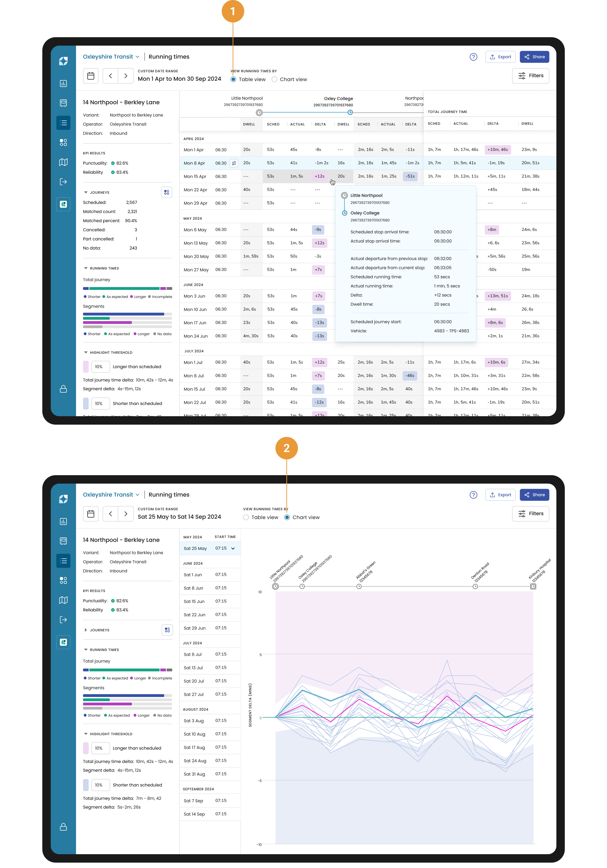Image resolution: width=607 pixels, height=868 pixels.
Task: Collapse Highlight Threshold section in top screen
Action: point(86,352)
